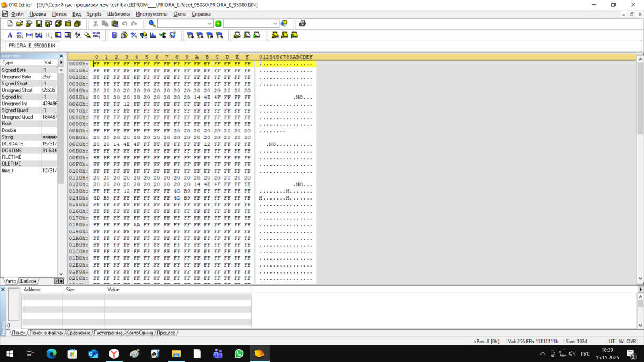Open the Scripts menu

coord(94,14)
